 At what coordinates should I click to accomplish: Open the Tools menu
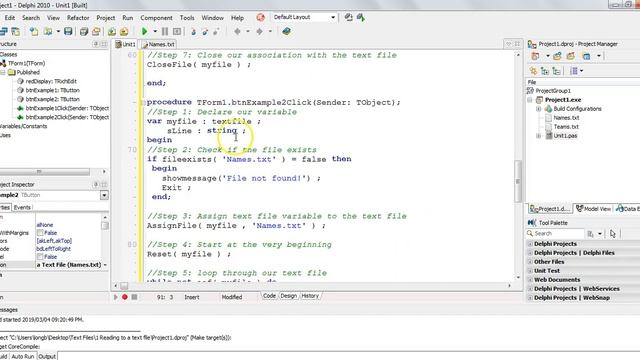(187, 18)
